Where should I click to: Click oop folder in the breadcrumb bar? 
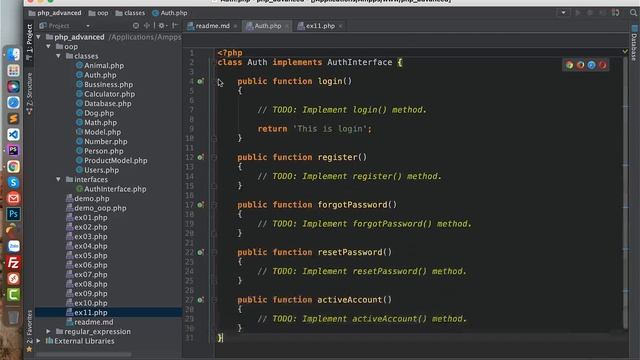(x=98, y=13)
